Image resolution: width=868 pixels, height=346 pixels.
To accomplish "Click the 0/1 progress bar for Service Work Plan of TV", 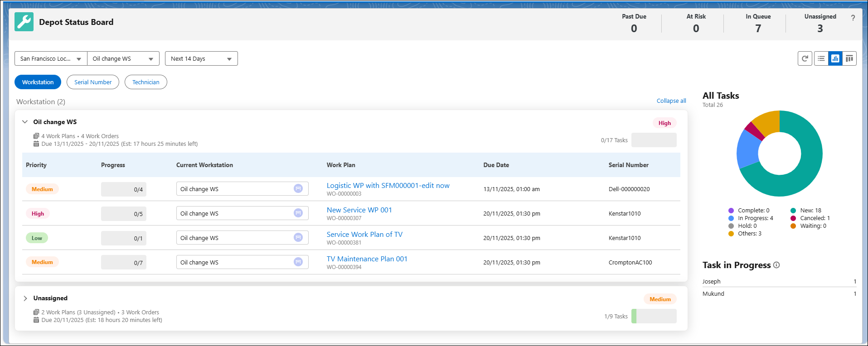I will coord(124,238).
